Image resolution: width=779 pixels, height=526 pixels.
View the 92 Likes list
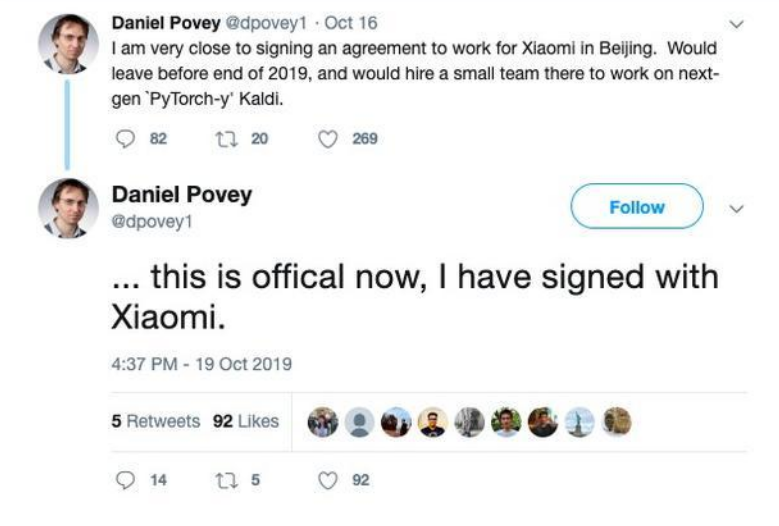click(245, 421)
